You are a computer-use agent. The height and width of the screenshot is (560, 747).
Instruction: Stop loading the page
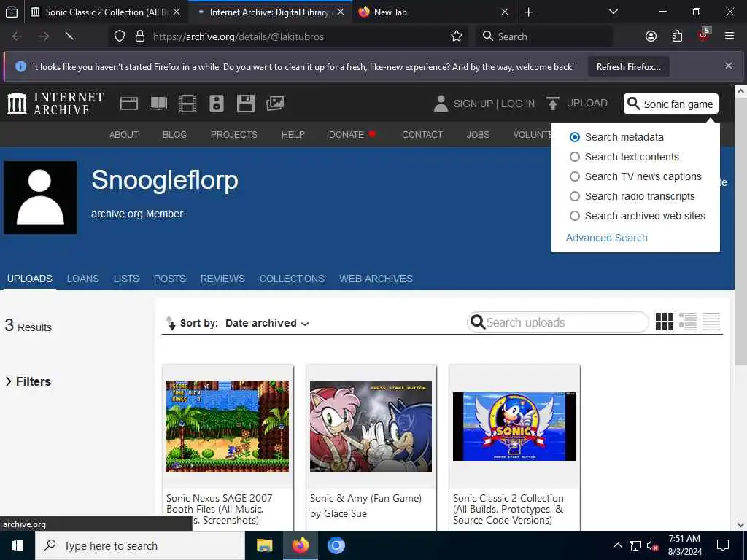[69, 36]
